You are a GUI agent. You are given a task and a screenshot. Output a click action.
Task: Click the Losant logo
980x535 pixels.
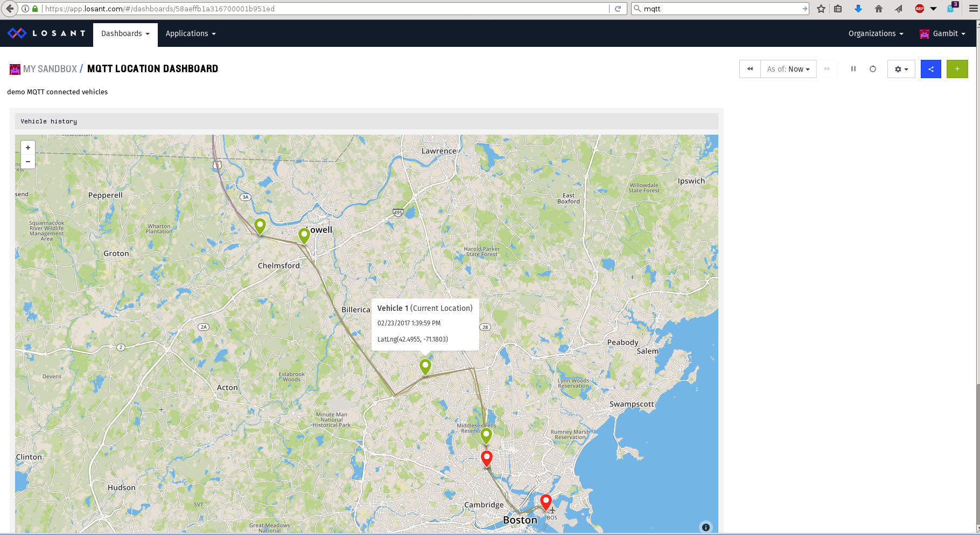(x=46, y=33)
